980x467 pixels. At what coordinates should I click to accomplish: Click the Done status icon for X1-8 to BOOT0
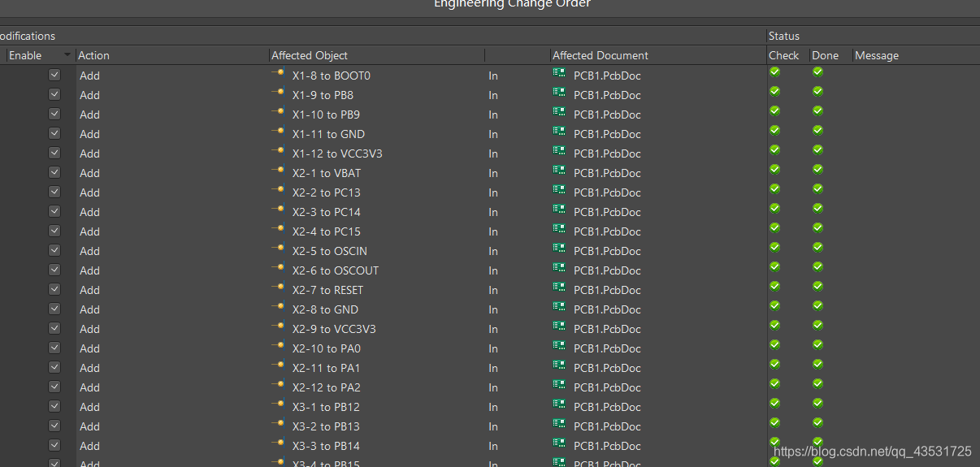(x=817, y=71)
